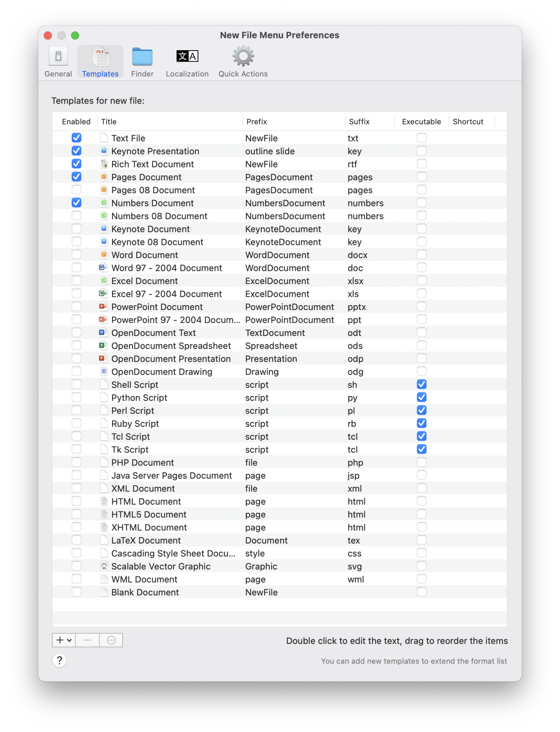The image size is (560, 732).
Task: Uncheck Executable for Shell Script
Action: tap(422, 384)
